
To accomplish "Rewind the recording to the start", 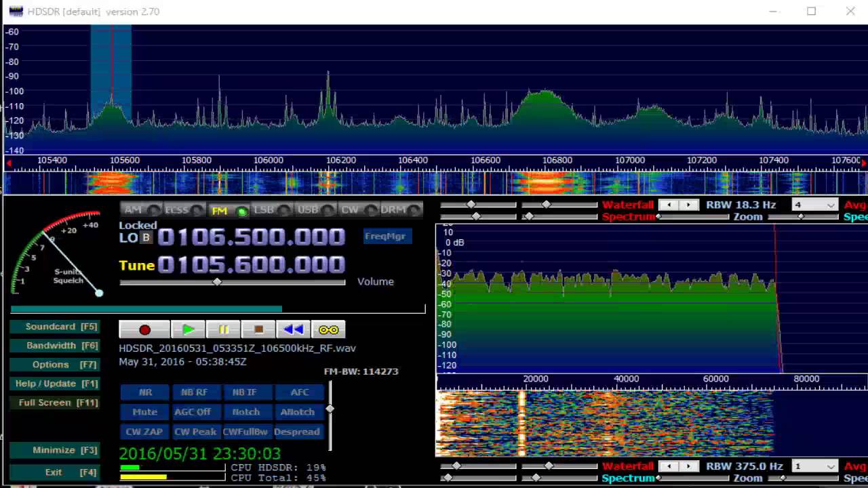I will point(294,329).
